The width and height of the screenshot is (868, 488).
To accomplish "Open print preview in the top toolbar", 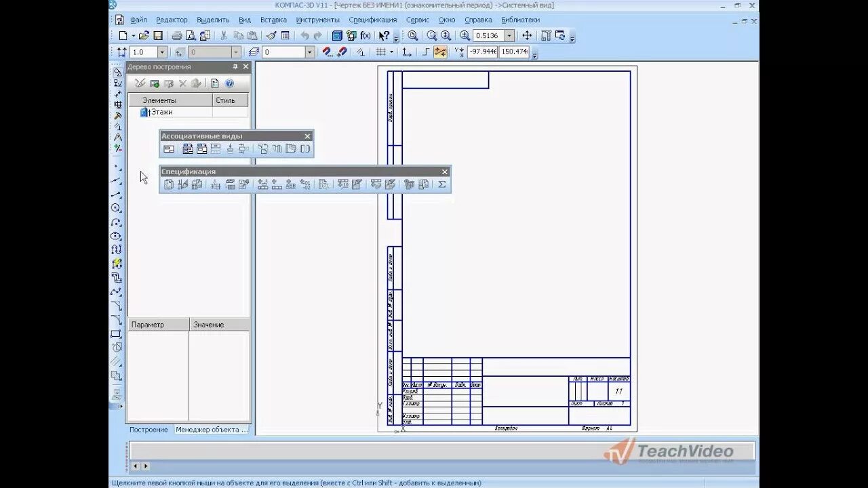I will (191, 36).
